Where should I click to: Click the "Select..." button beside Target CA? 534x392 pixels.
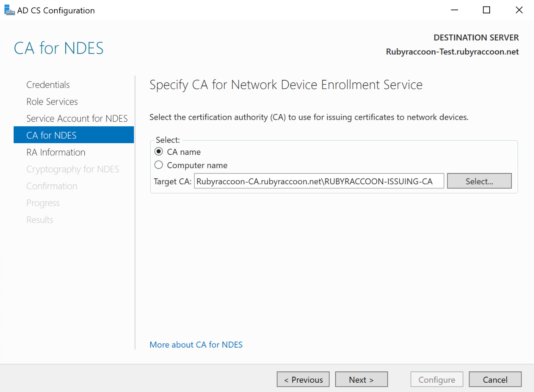click(479, 181)
